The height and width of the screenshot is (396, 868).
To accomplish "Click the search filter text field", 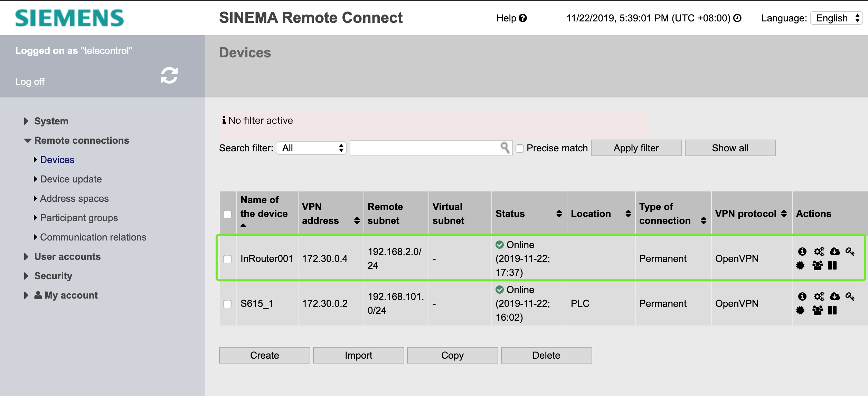I will [x=425, y=148].
